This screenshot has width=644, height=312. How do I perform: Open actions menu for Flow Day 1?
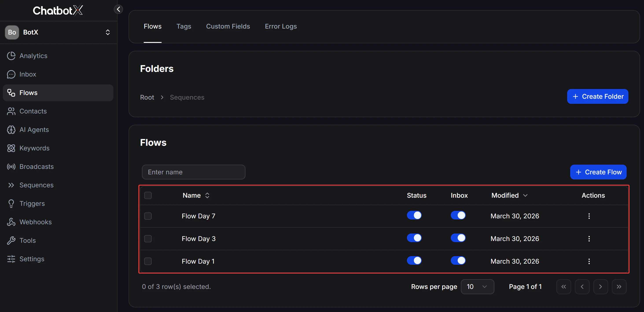[x=589, y=261]
